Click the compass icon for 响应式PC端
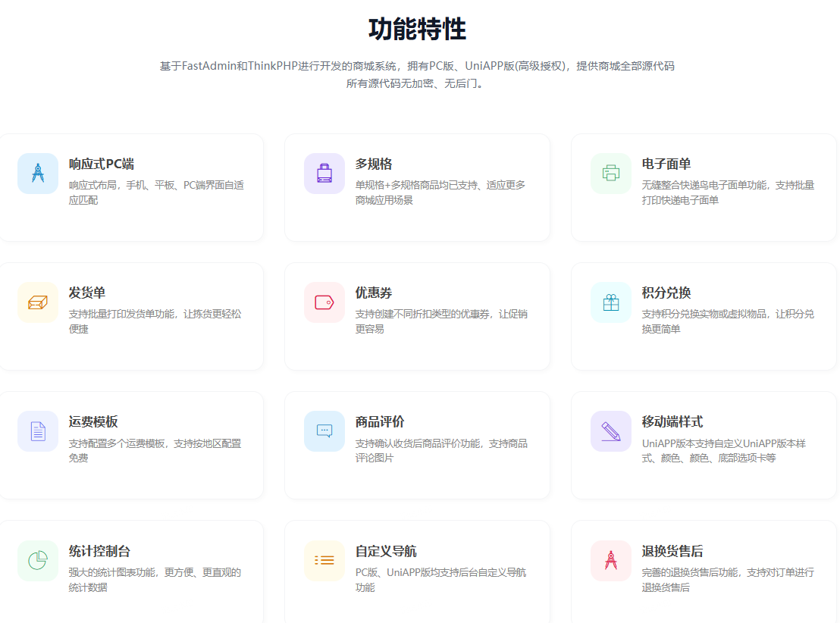Viewport: 840px width, 623px height. (x=38, y=174)
